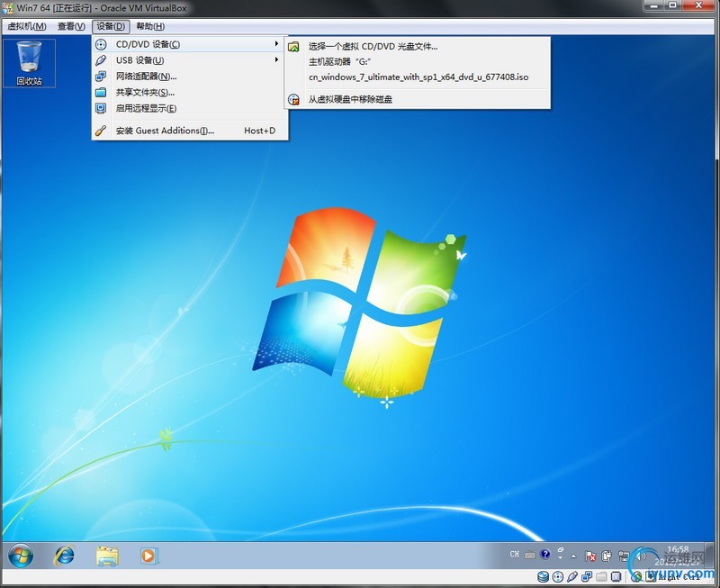
Task: Select cn_windows_7_ultimate_with_sp1_x64_dvd_u_677408.iso
Action: pyautogui.click(x=418, y=77)
